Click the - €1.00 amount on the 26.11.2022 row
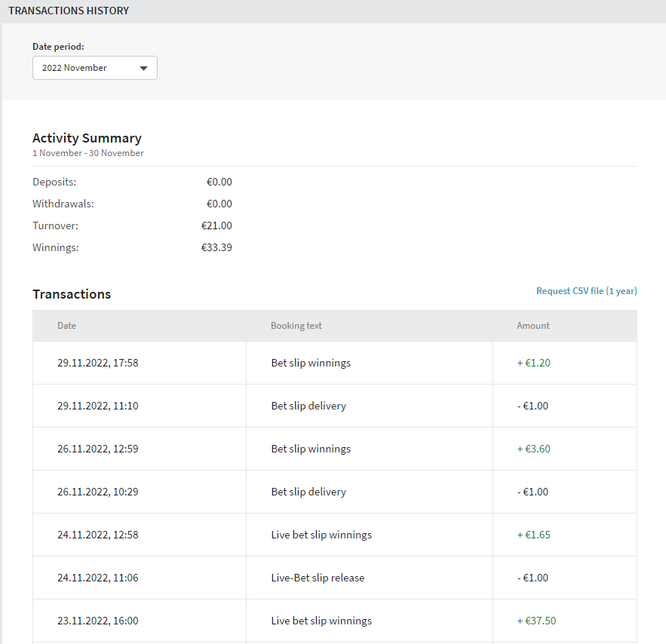The image size is (666, 644). 532,492
